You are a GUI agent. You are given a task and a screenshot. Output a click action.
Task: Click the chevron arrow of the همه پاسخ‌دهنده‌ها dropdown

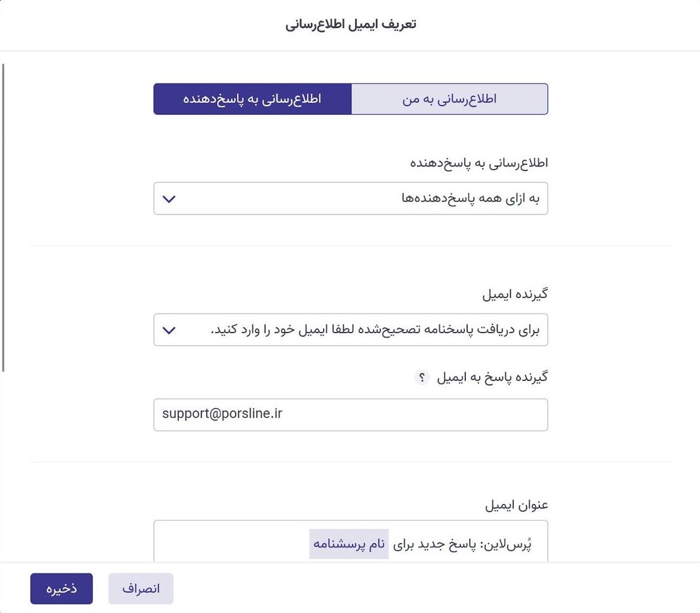[x=169, y=199]
